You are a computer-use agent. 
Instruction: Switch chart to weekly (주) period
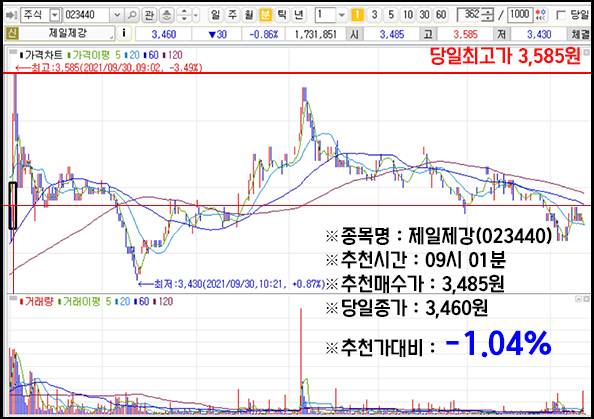coord(232,15)
